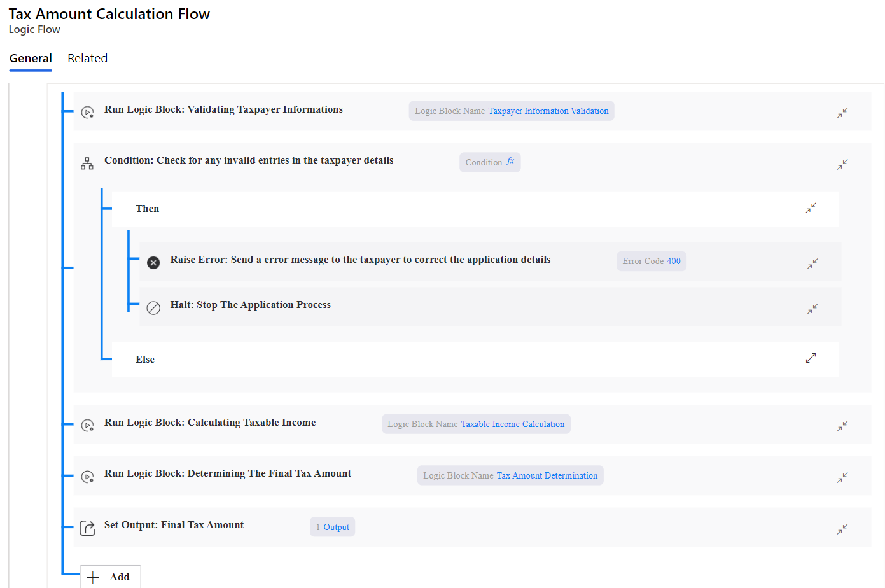Click the Condition branch icon for invalid entries check
885x588 pixels.
click(x=87, y=164)
